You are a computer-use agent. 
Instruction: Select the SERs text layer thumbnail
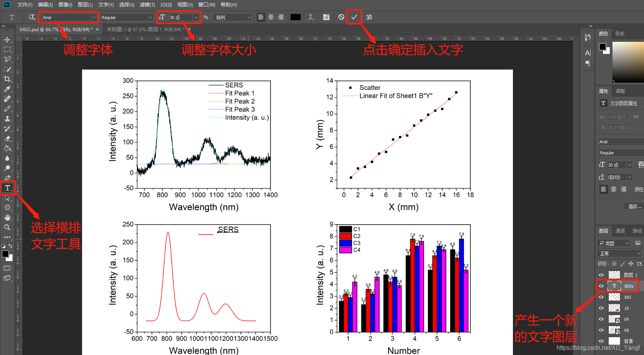614,286
